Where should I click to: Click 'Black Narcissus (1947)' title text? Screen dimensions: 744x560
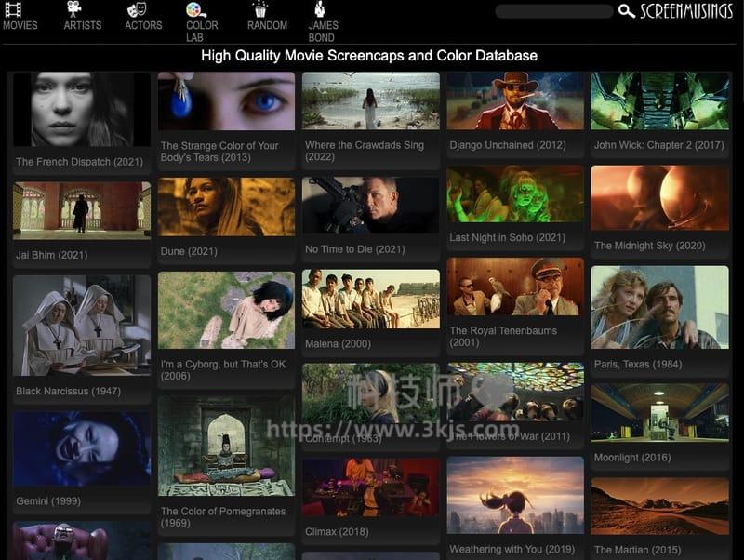tap(68, 392)
